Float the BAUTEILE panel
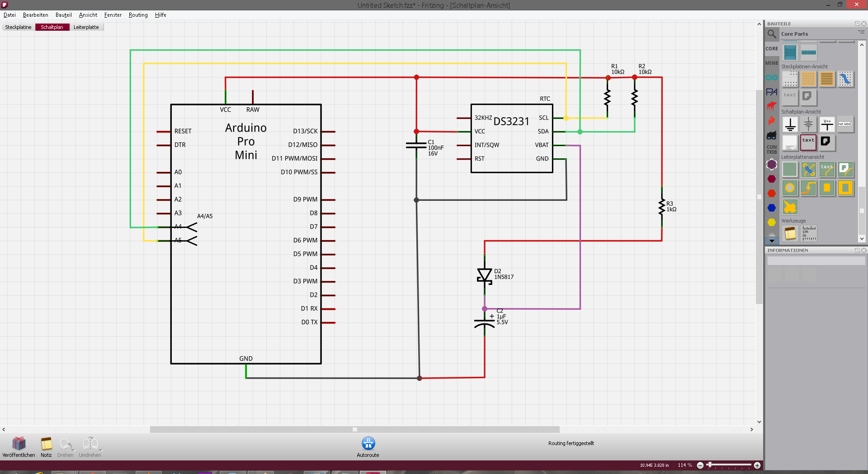 point(857,24)
